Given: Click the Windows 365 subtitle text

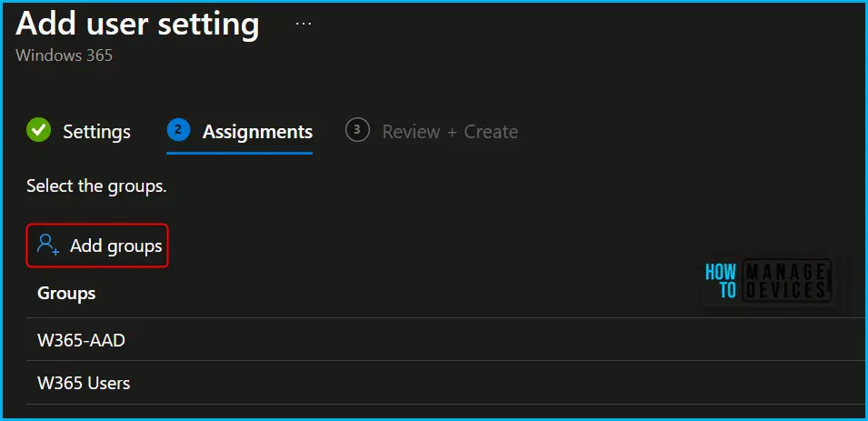Looking at the screenshot, I should pos(65,55).
